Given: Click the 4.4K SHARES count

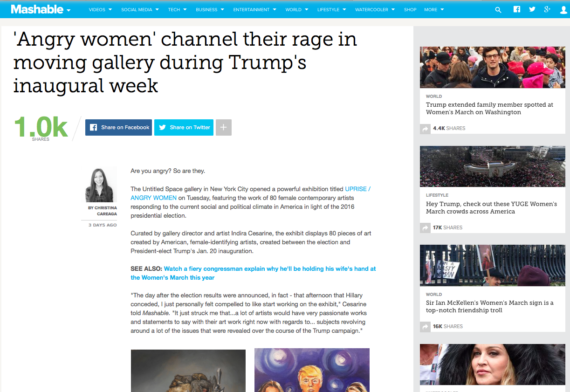Looking at the screenshot, I should pyautogui.click(x=449, y=128).
